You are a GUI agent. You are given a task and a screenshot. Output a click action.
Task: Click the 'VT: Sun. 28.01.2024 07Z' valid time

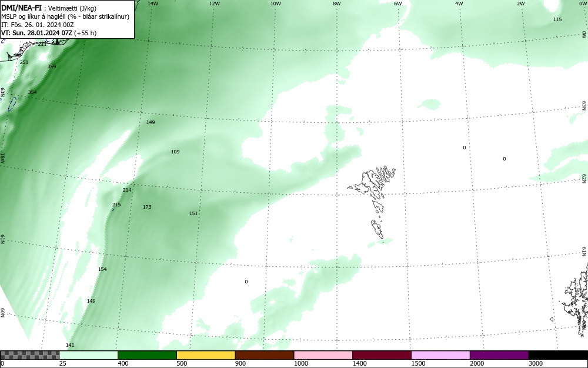[37, 33]
